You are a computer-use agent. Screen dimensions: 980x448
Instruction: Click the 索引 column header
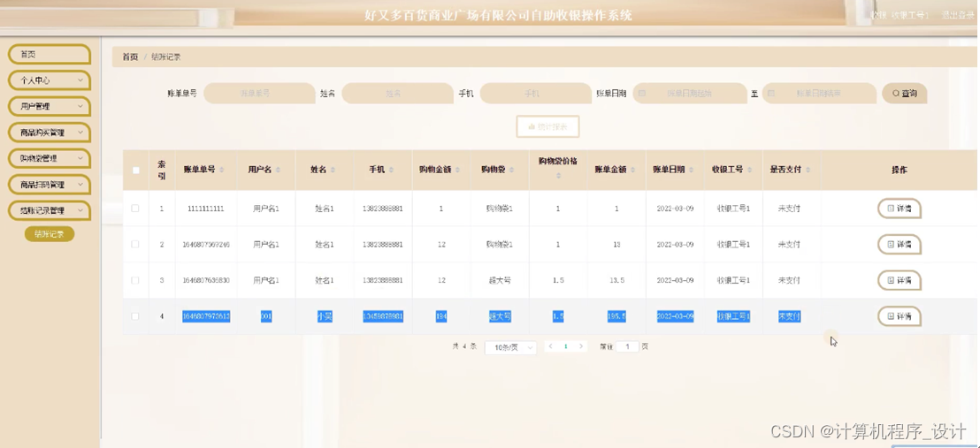point(161,170)
